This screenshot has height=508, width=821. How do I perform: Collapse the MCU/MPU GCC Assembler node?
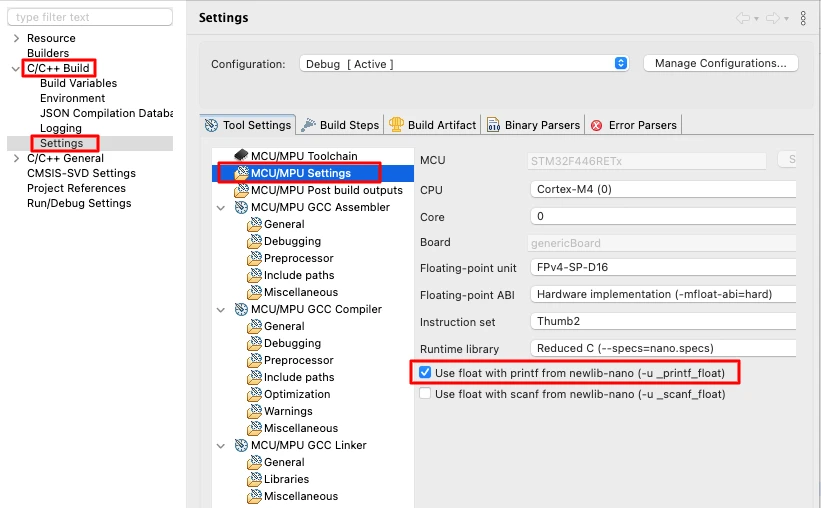click(x=221, y=208)
